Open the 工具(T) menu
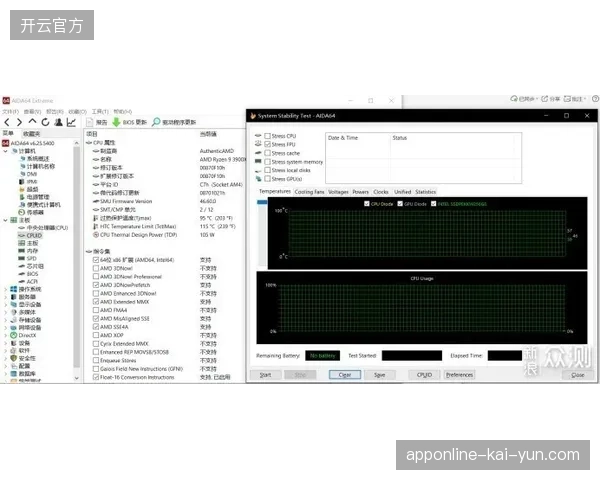The width and height of the screenshot is (600, 480). (100, 111)
